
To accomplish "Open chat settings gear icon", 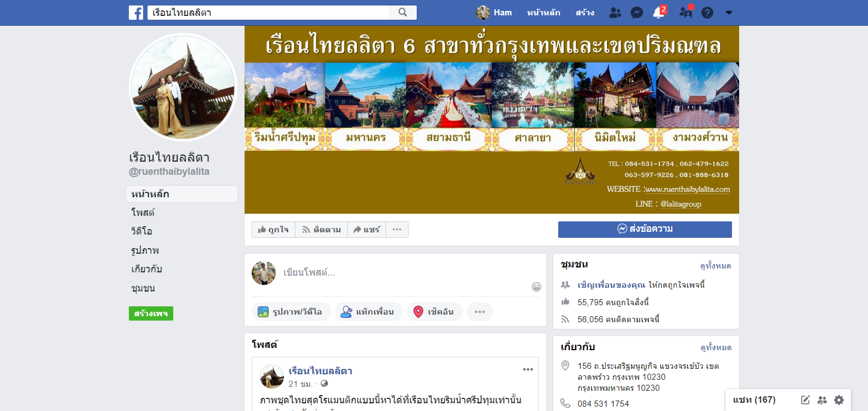I will click(839, 400).
